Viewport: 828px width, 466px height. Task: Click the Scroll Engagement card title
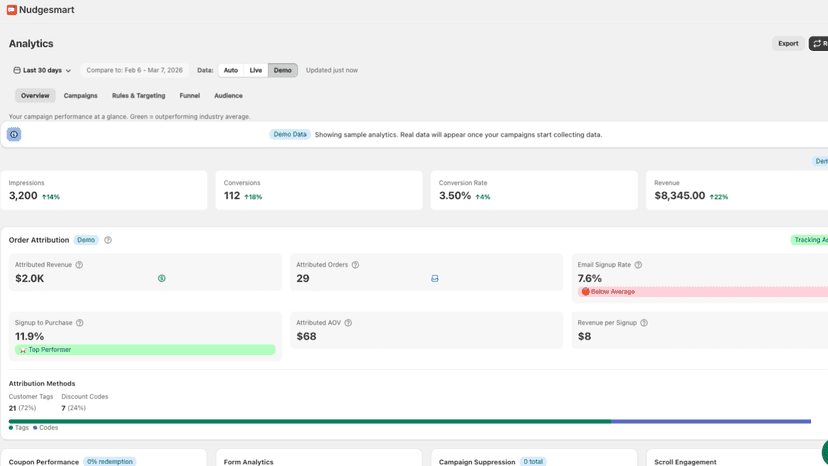click(685, 462)
